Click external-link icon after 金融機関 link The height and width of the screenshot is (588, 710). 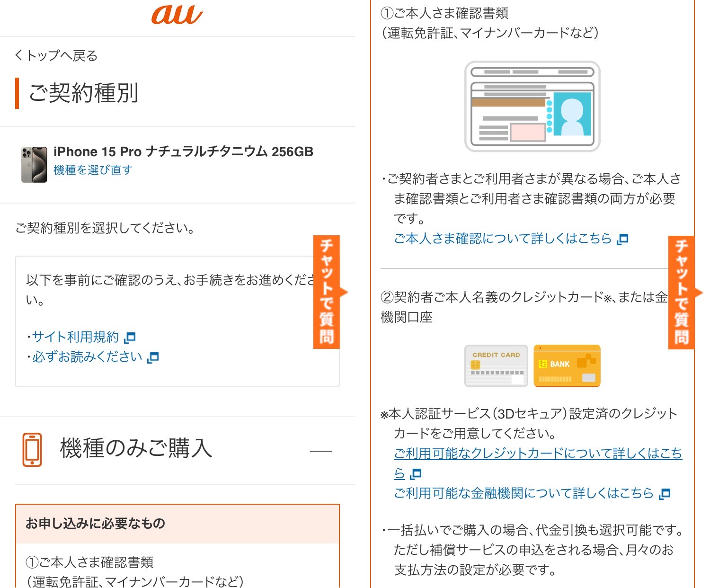click(x=665, y=494)
